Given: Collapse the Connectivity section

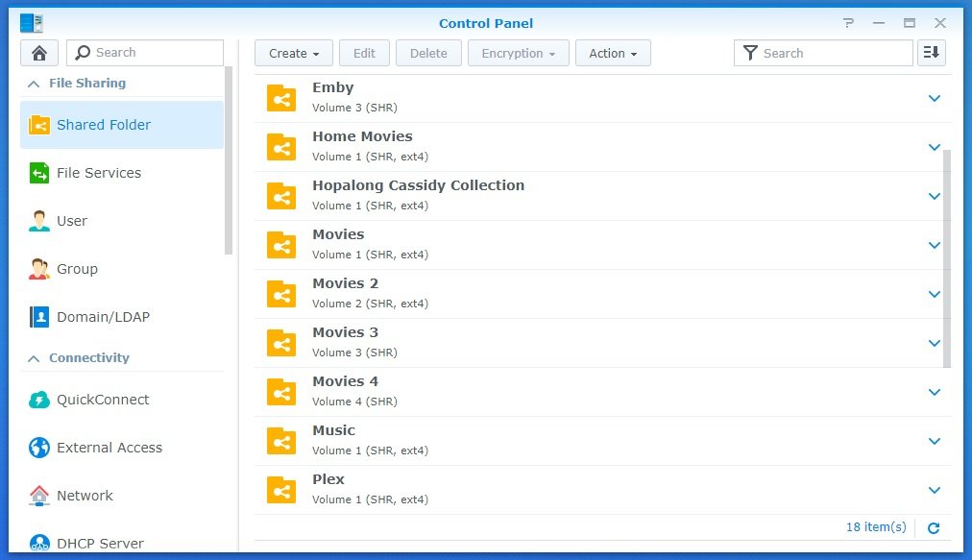Looking at the screenshot, I should click(x=34, y=358).
